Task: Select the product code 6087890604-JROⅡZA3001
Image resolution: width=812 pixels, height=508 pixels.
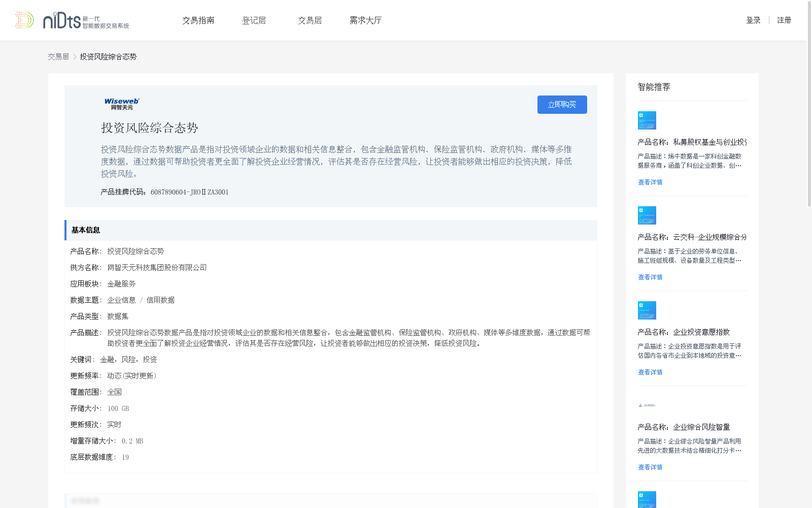Action: (190, 192)
